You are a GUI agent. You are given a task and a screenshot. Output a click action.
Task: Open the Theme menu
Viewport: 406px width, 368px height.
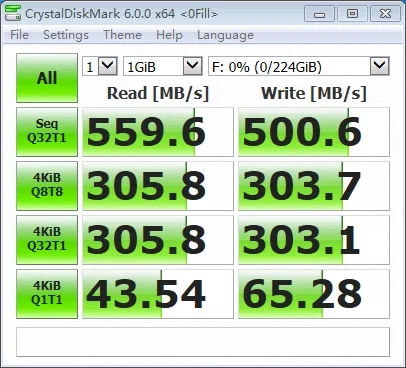[x=122, y=35]
